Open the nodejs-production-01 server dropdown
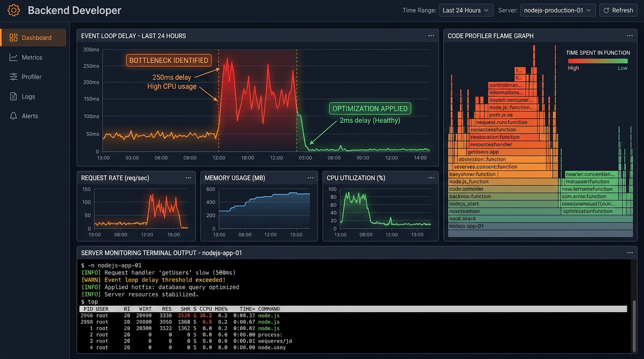Image resolution: width=644 pixels, height=359 pixels. tap(557, 10)
